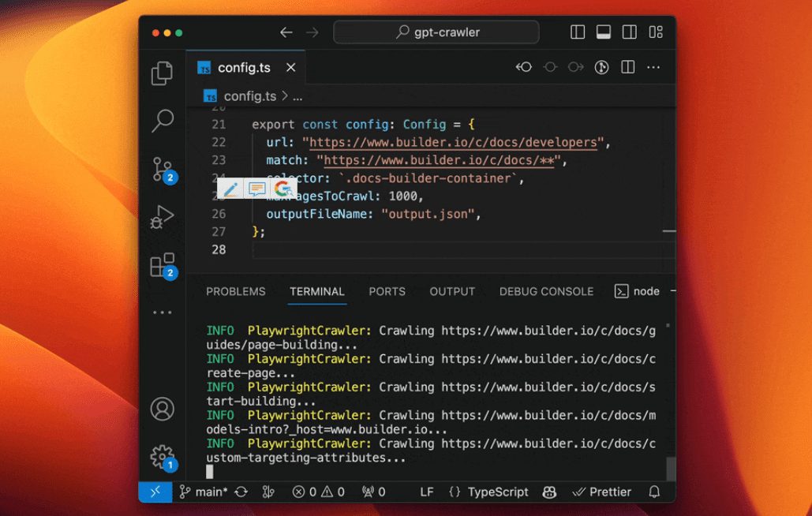Expand the breadcrumb ellipsis symbol
This screenshot has width=812, height=516.
(297, 97)
